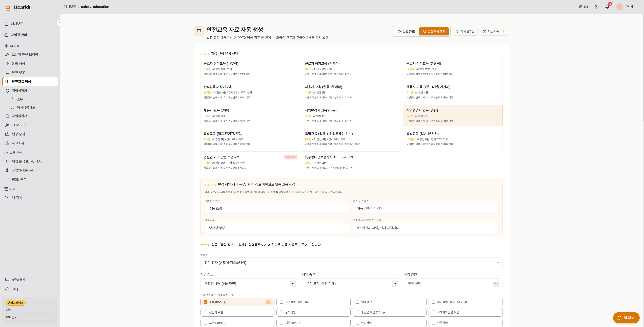Switch to 법정 교육 대체 tab

434,31
